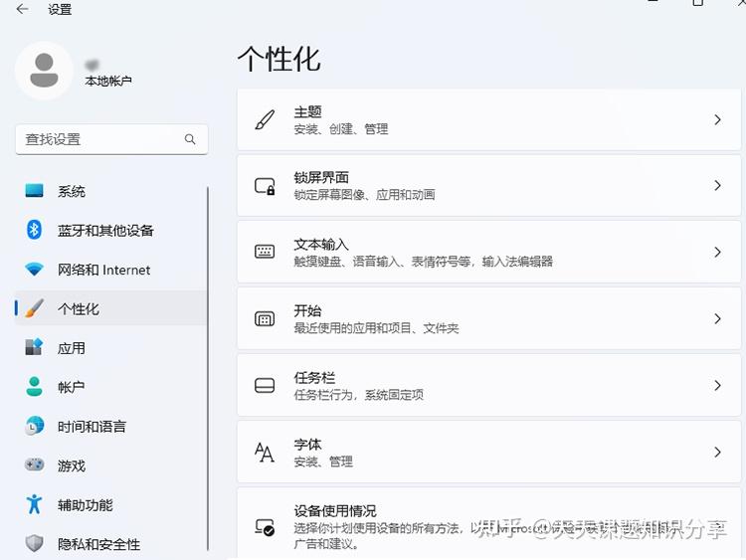Image resolution: width=746 pixels, height=560 pixels.
Task: Open the 字体 settings title
Action: (x=307, y=444)
